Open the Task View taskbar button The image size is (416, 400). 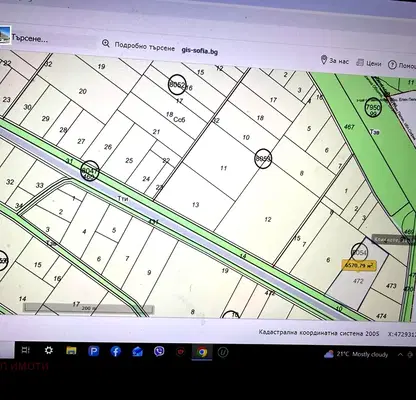25,350
